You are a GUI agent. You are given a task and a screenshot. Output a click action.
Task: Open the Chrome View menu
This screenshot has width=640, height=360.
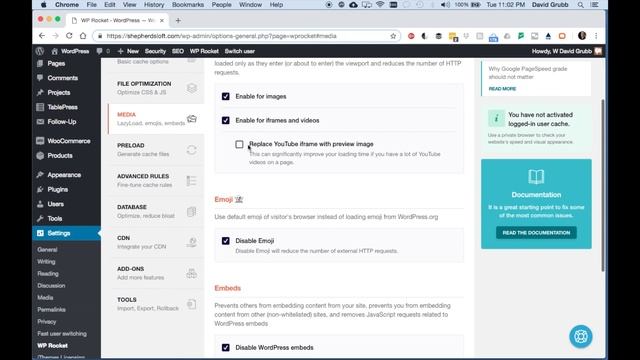coord(129,5)
